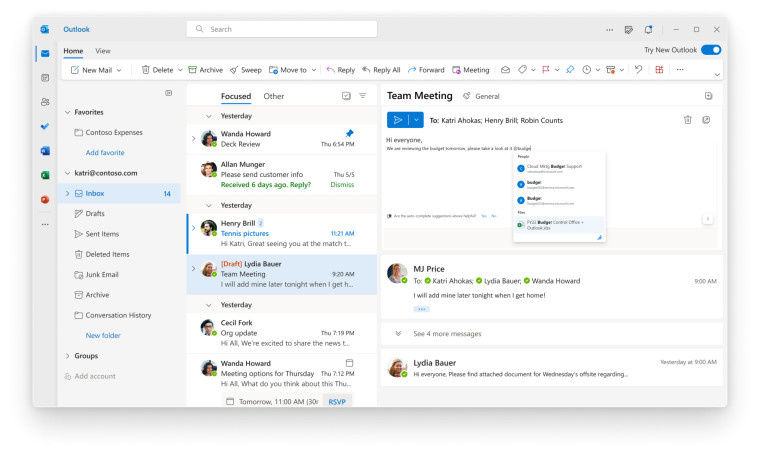Click New Mail button
Viewport: 760px width, 456px height.
click(92, 70)
